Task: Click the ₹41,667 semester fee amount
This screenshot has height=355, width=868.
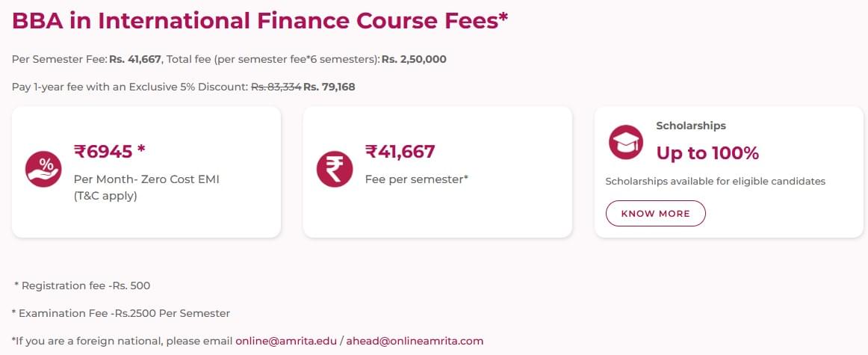Action: (400, 152)
